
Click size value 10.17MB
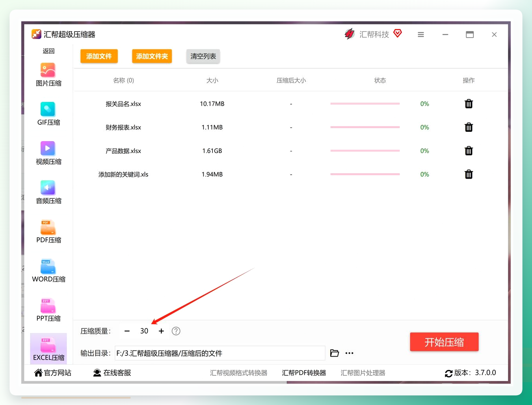click(212, 104)
